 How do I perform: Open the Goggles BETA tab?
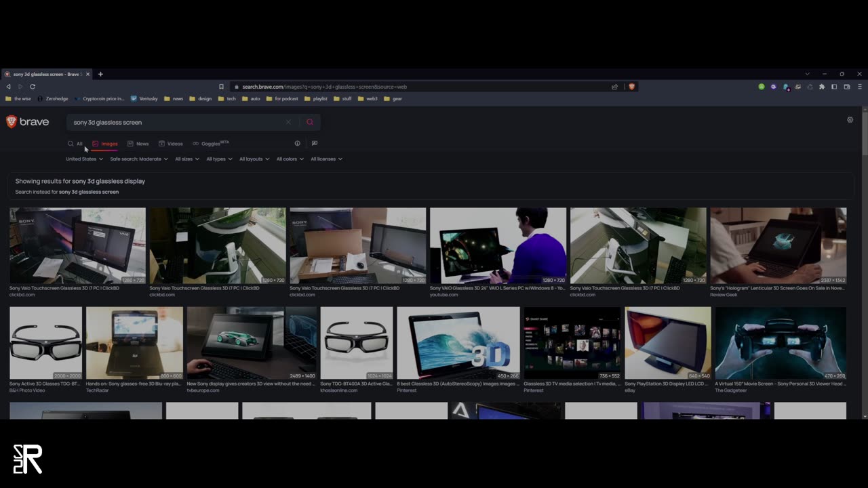click(211, 144)
